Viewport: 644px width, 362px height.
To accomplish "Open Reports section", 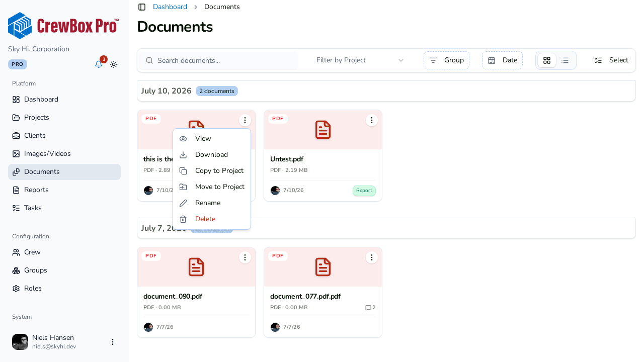I will [64, 190].
